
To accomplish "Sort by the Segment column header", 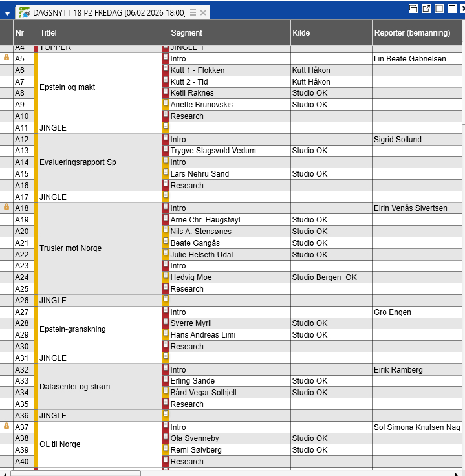I will pyautogui.click(x=226, y=32).
